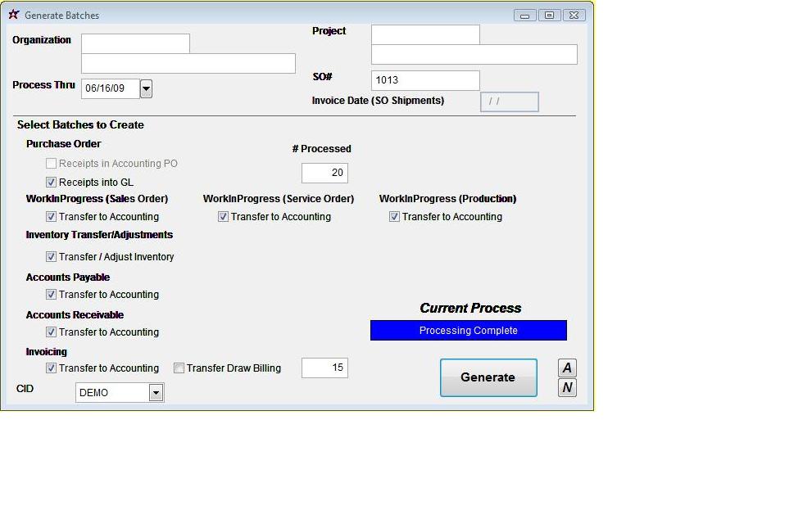Image resolution: width=812 pixels, height=528 pixels.
Task: Click the star app icon in title bar
Action: [13, 15]
